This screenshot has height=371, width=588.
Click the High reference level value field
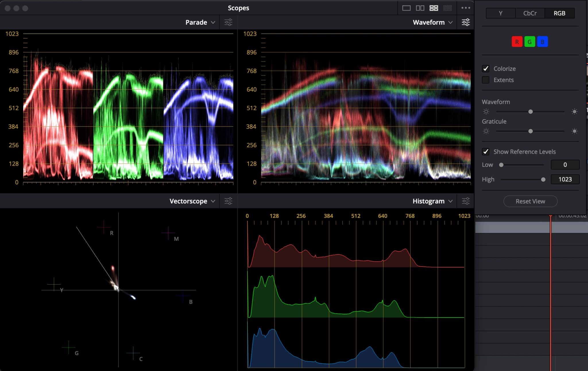(565, 179)
